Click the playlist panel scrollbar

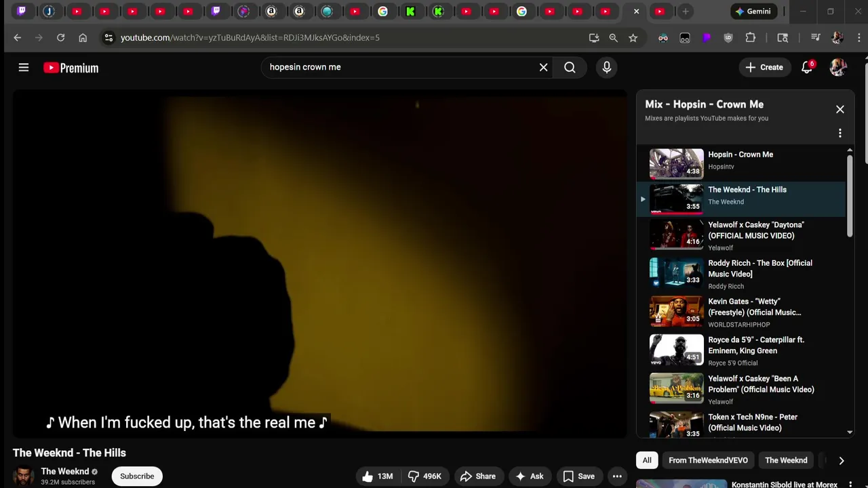point(849,196)
